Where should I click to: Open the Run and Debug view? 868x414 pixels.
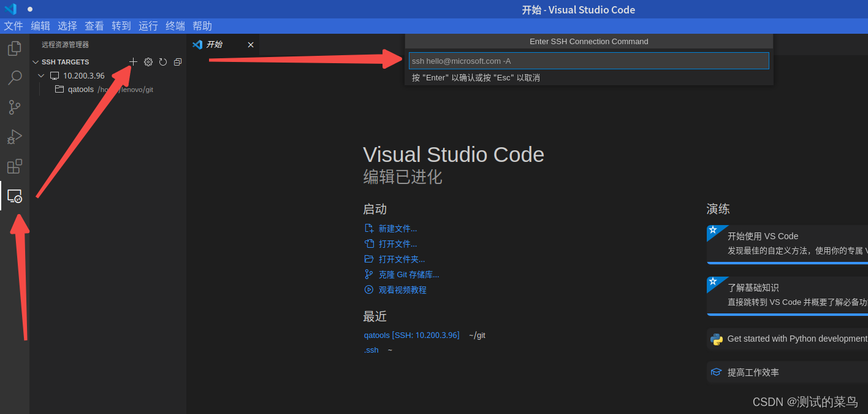(14, 137)
